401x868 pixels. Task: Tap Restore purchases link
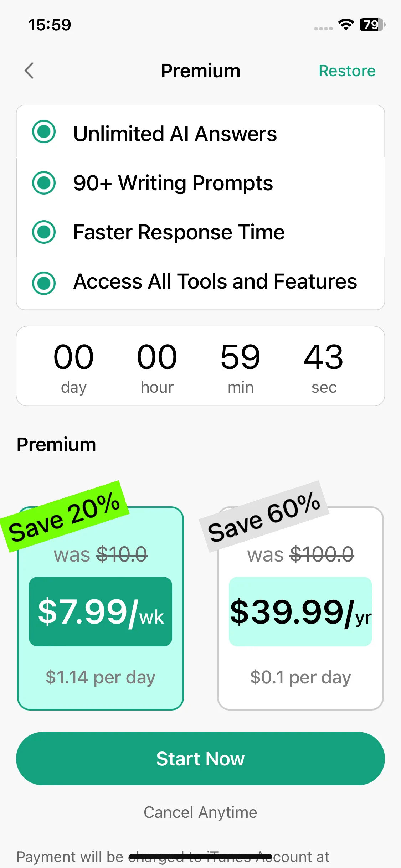click(347, 71)
